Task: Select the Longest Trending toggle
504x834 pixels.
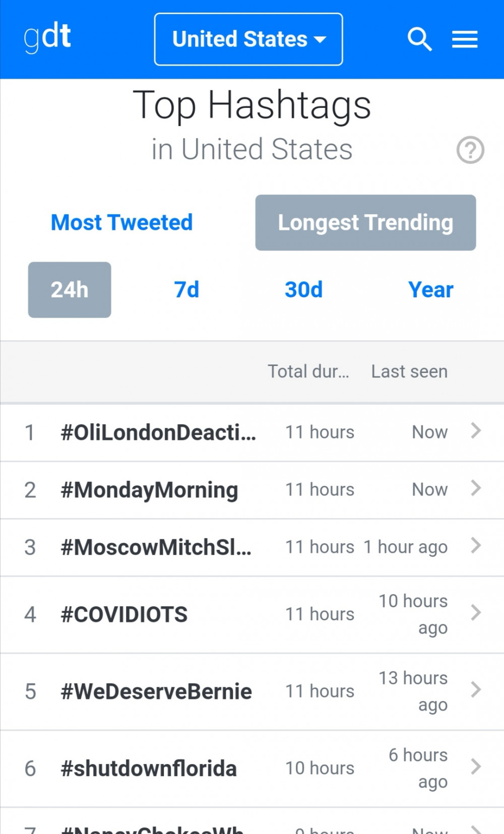Action: pyautogui.click(x=365, y=223)
